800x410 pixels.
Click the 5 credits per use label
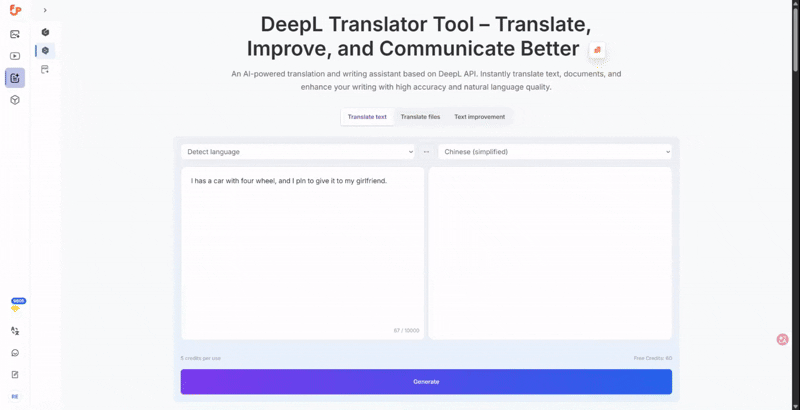201,358
